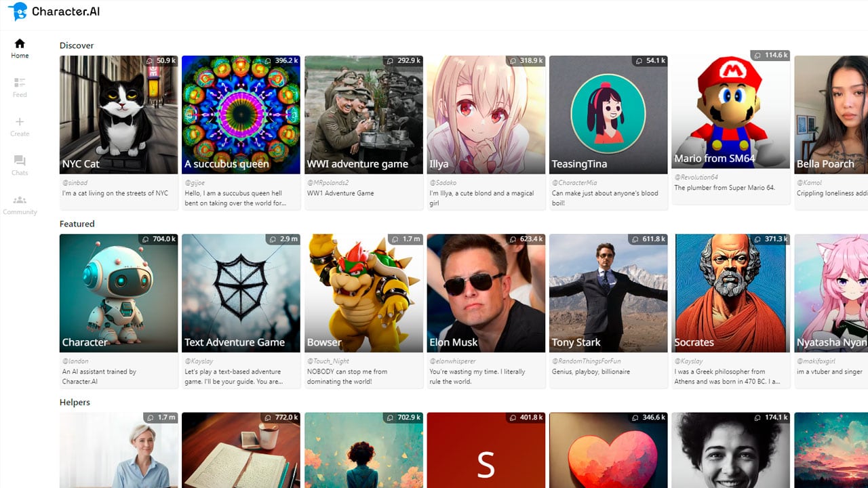Image resolution: width=868 pixels, height=488 pixels.
Task: Select the WWI adventure game card
Action: tap(363, 115)
